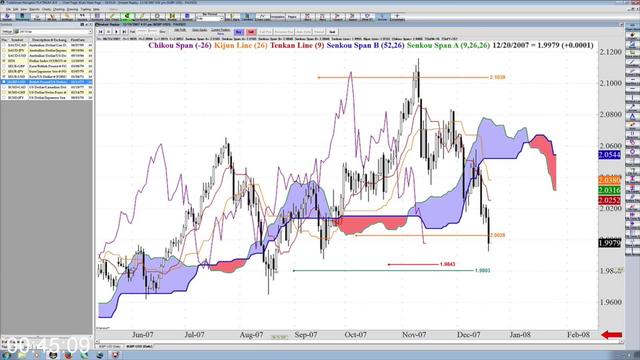Pause the market replay
This screenshot has height=360, width=640.
[x=109, y=31]
